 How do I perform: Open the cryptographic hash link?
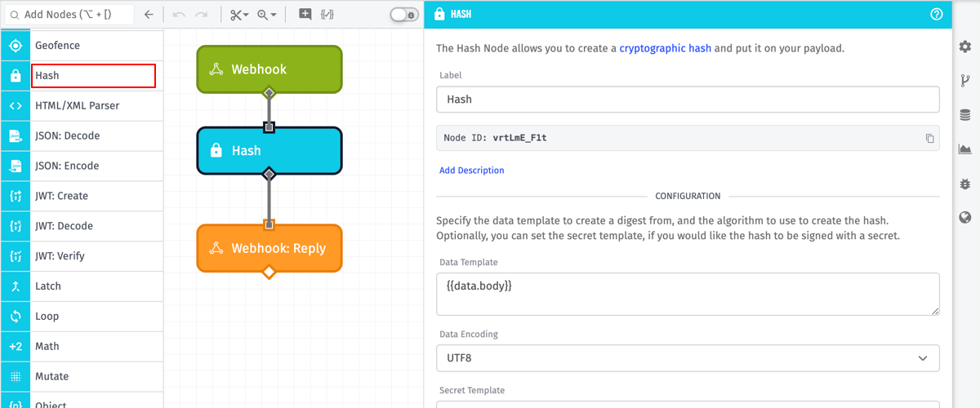coord(665,48)
